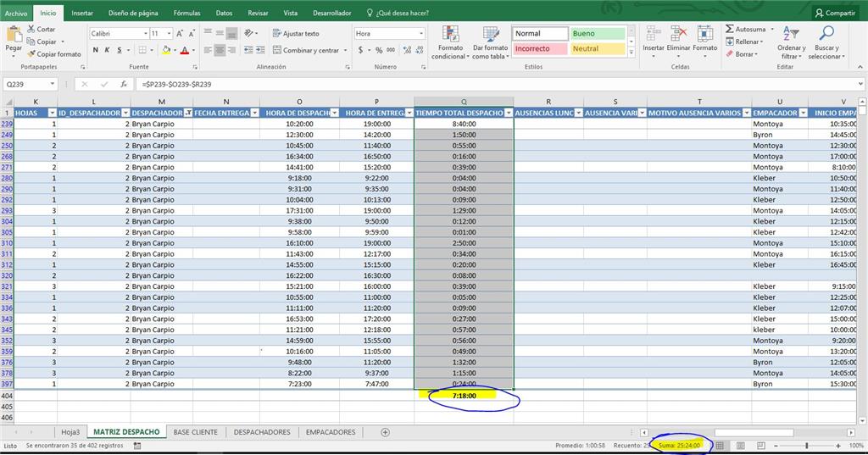This screenshot has width=868, height=455.
Task: Open the Name Box Q239 dropdown
Action: (x=53, y=84)
